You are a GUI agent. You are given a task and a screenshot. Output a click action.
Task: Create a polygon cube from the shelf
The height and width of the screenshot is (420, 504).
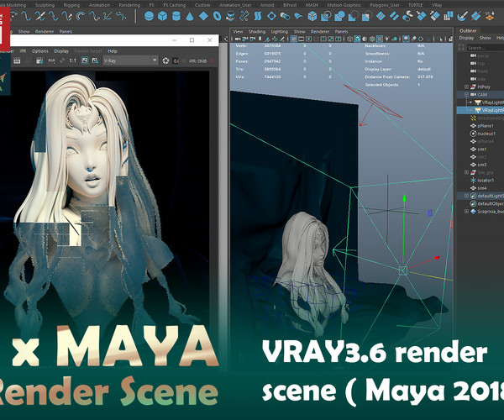pos(163,16)
